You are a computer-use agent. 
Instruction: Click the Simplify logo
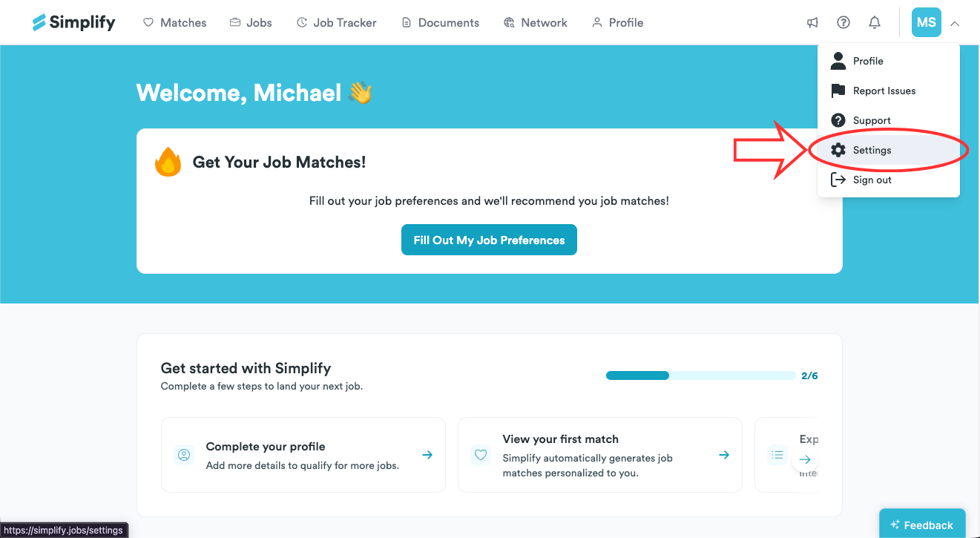(74, 22)
